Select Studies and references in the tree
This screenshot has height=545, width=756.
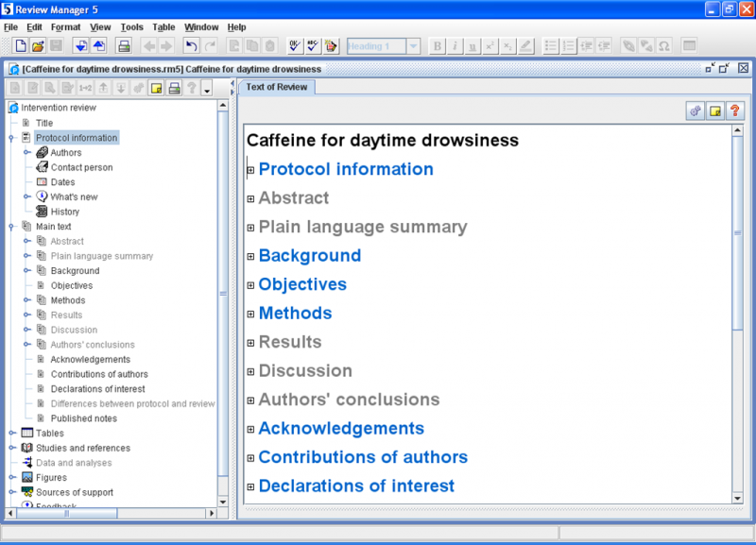pyautogui.click(x=83, y=448)
